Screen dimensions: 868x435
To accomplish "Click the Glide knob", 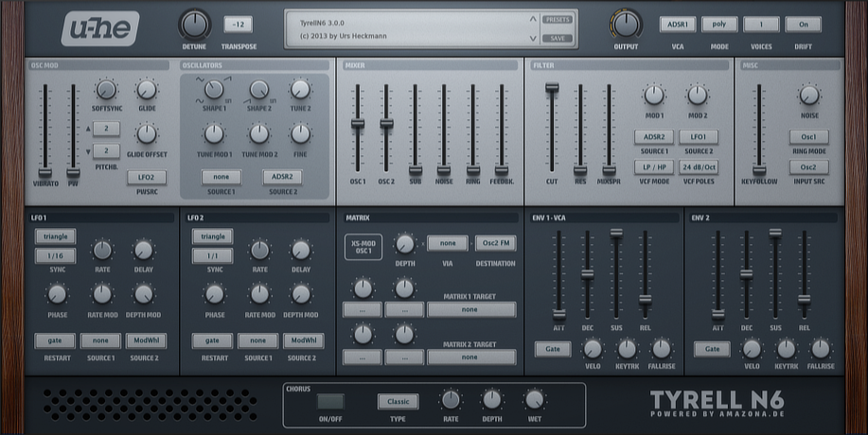I will [147, 90].
